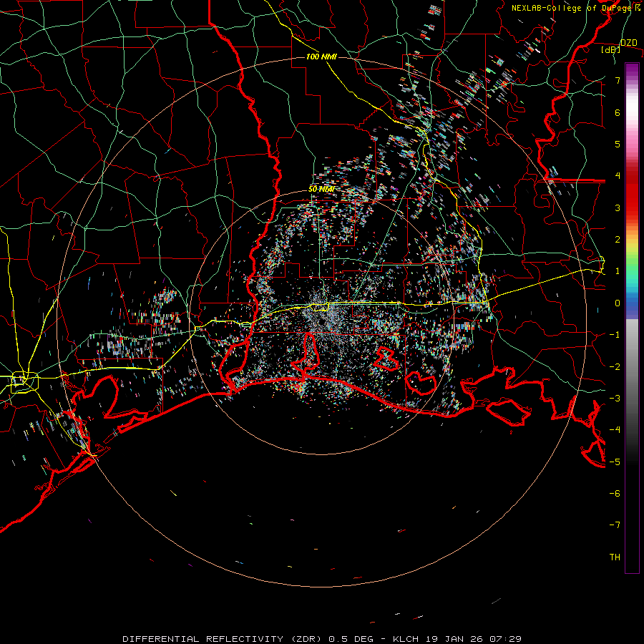Click the Differential Reflectivity caption at bottom
Screen dimensions: 644x644
(321, 639)
